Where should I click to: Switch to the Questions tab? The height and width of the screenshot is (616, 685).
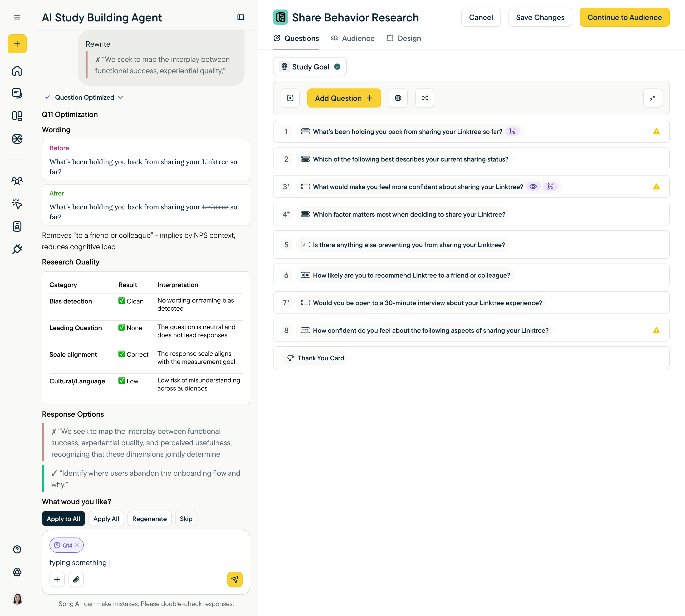coord(296,38)
